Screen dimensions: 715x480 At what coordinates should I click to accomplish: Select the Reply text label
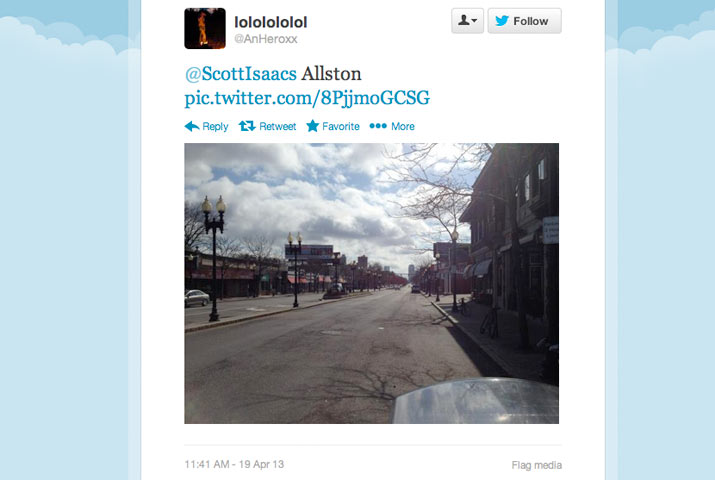(x=215, y=127)
